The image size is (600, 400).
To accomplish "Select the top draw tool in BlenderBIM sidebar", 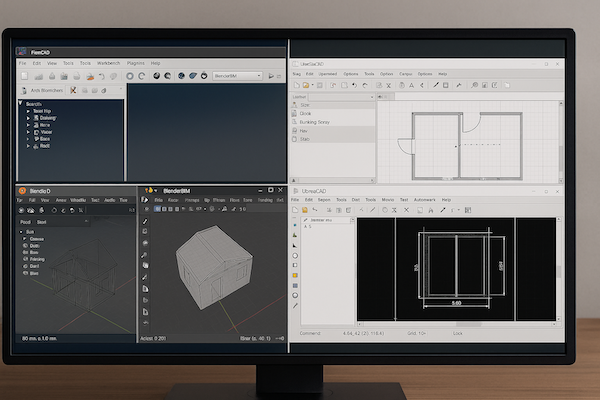I will [x=145, y=221].
